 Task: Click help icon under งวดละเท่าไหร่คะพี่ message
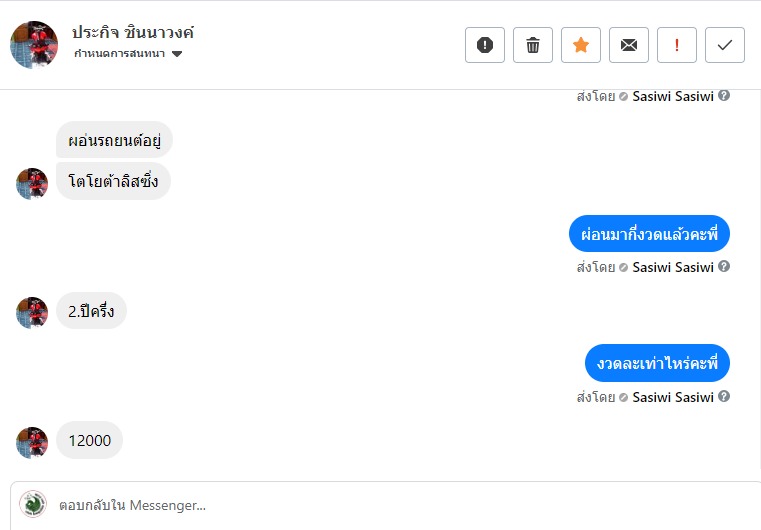[724, 397]
